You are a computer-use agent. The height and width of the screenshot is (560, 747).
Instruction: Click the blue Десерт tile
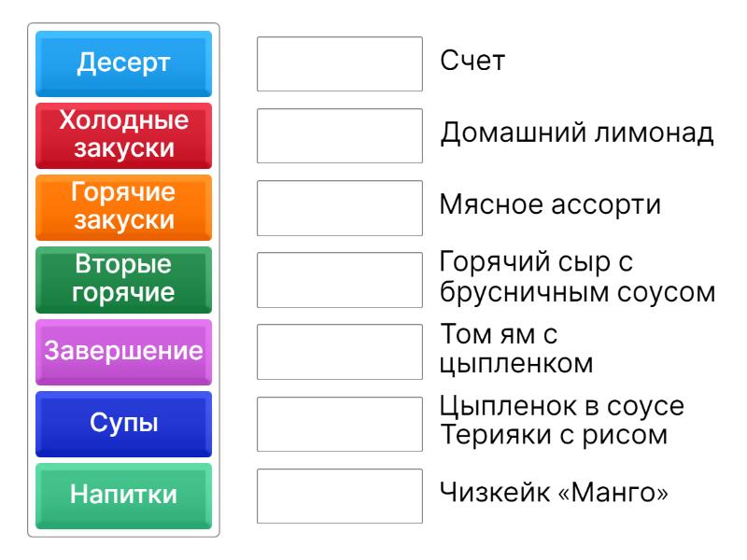(123, 63)
